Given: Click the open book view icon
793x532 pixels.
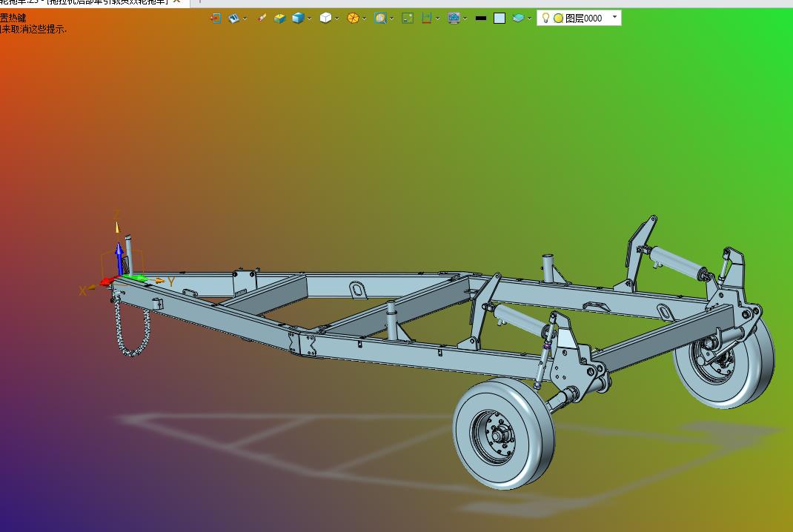Looking at the screenshot, I should tap(233, 19).
